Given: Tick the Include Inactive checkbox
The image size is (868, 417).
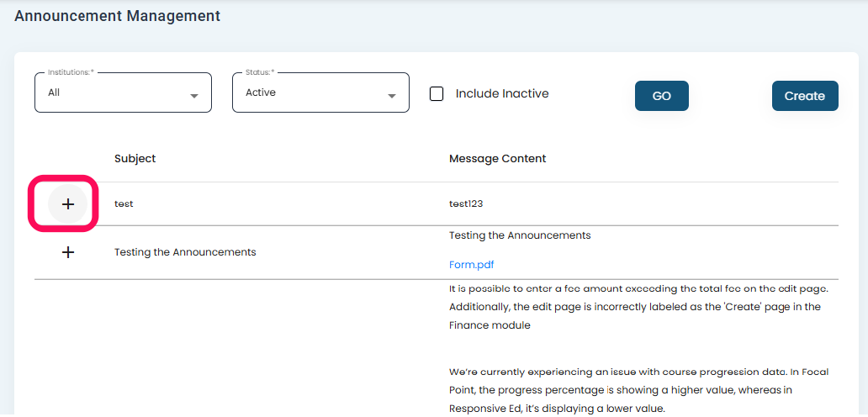Looking at the screenshot, I should point(437,94).
